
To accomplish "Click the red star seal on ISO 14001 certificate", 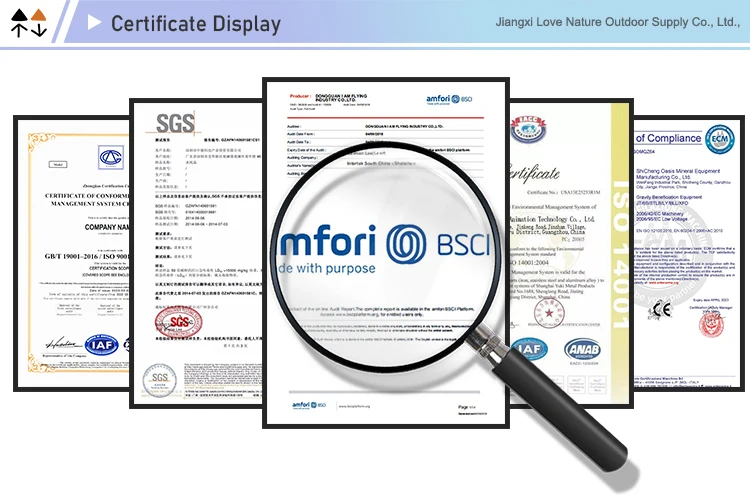I will click(x=549, y=314).
